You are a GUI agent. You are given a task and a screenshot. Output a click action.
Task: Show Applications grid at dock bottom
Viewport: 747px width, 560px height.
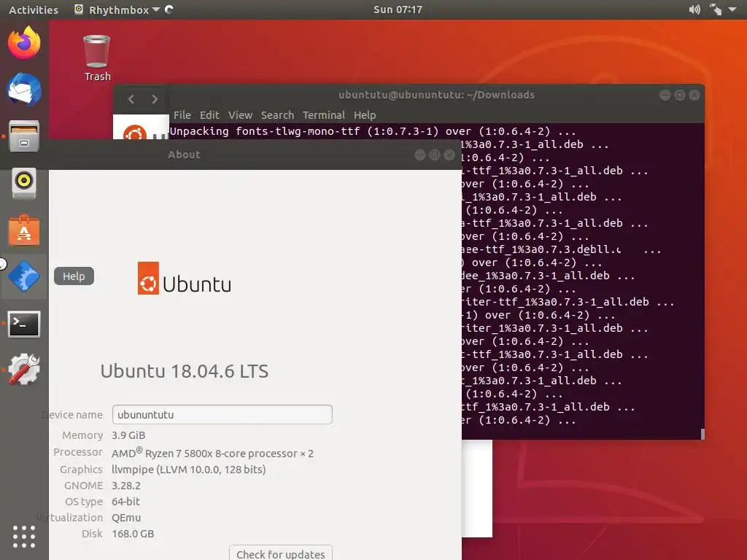pos(24,537)
